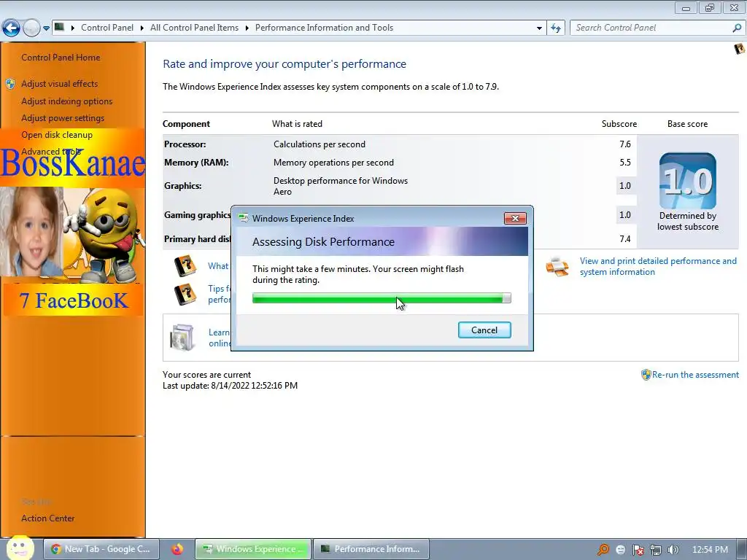
Task: Click the Back navigation arrow
Action: pos(12,28)
